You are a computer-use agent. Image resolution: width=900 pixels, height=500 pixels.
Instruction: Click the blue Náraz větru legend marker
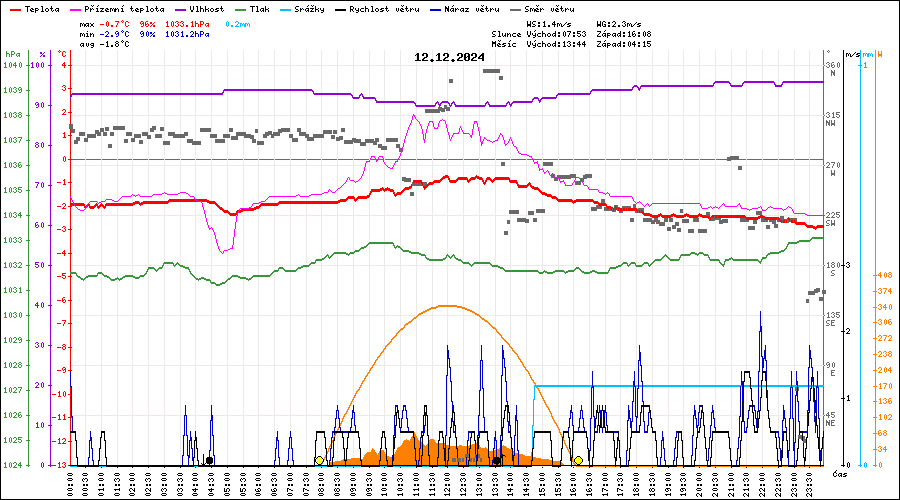pos(433,9)
